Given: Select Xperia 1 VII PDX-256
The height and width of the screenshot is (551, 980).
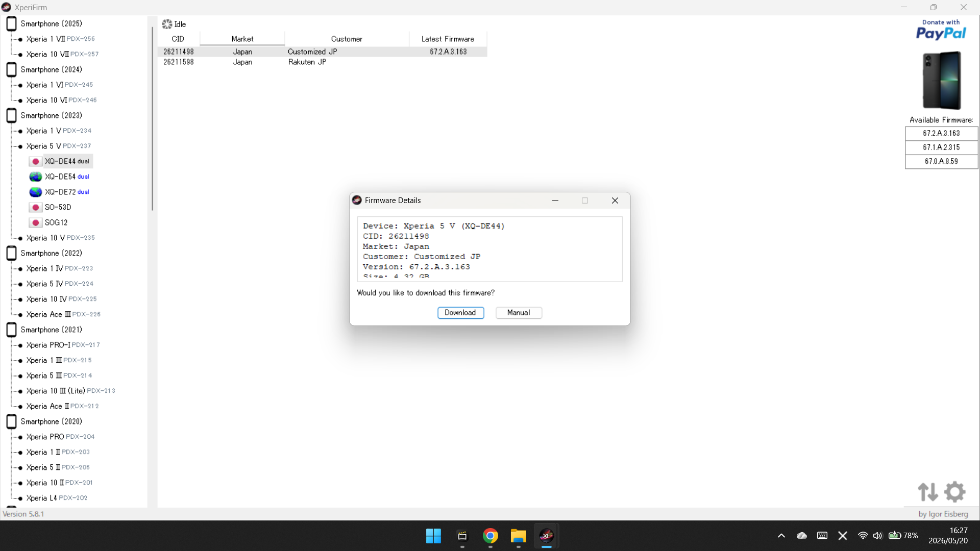Looking at the screenshot, I should (60, 39).
